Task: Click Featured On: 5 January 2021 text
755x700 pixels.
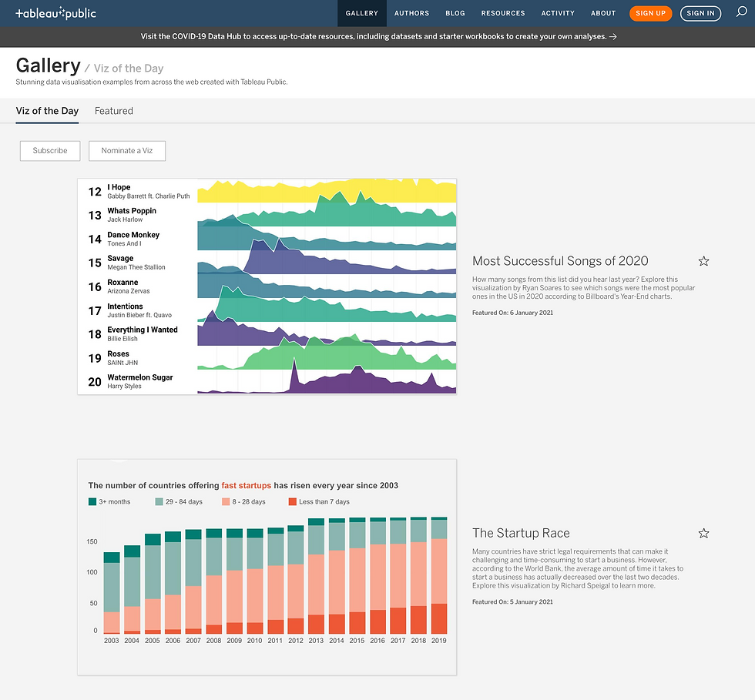Action: point(512,601)
